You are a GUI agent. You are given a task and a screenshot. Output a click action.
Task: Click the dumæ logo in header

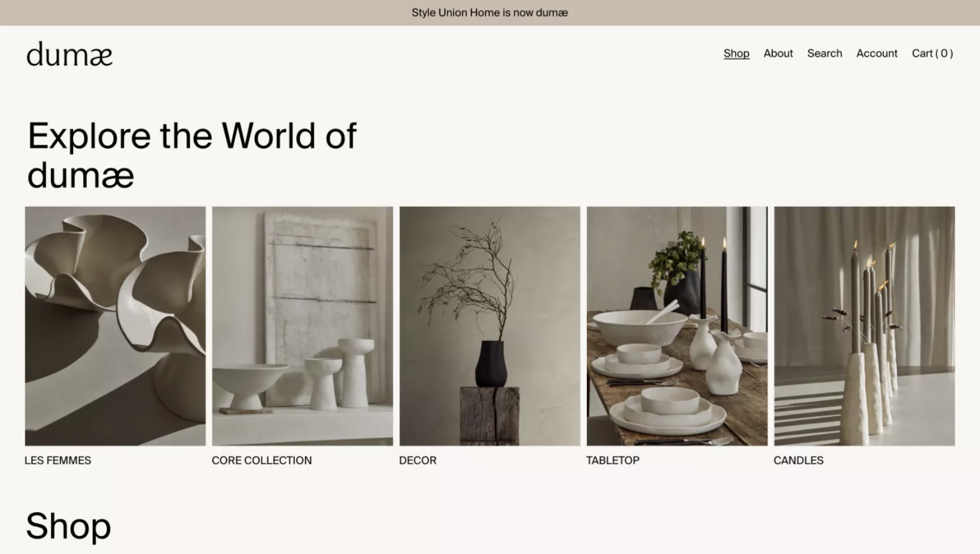tap(70, 55)
